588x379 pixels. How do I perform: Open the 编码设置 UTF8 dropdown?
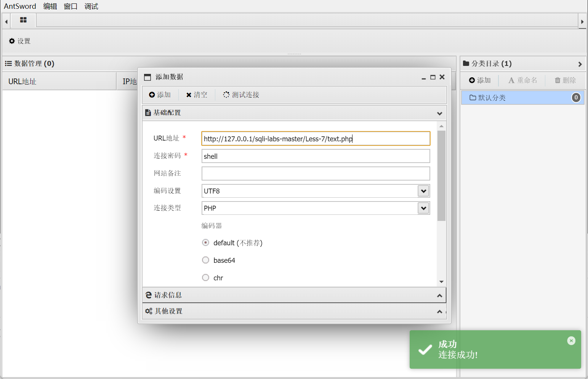423,191
